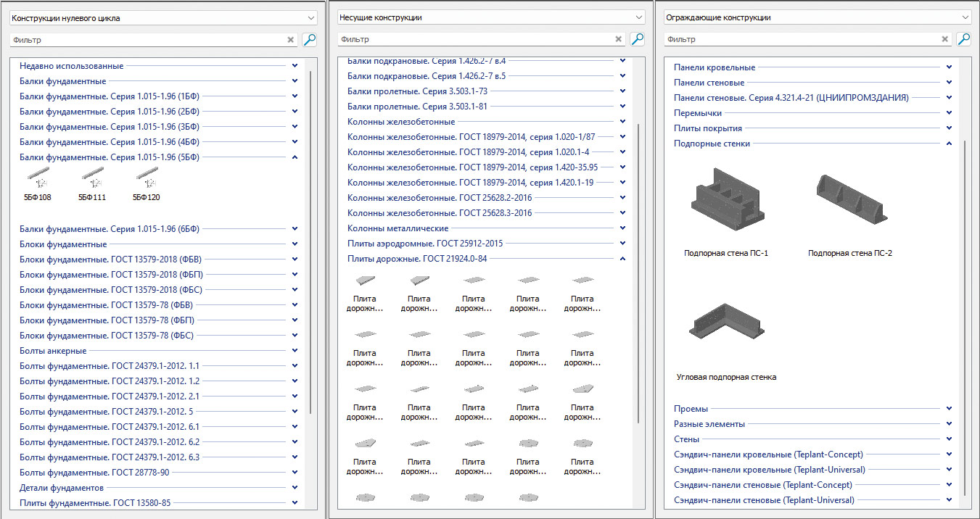Click the Перемычки row
Image resolution: width=980 pixels, height=519 pixels.
pyautogui.click(x=813, y=113)
